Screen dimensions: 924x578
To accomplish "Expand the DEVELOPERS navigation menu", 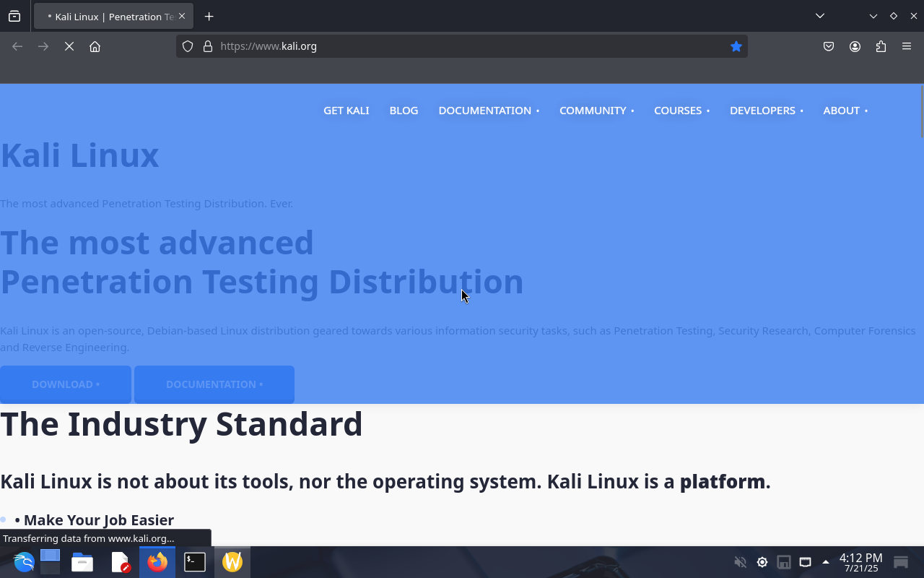I will (x=766, y=111).
